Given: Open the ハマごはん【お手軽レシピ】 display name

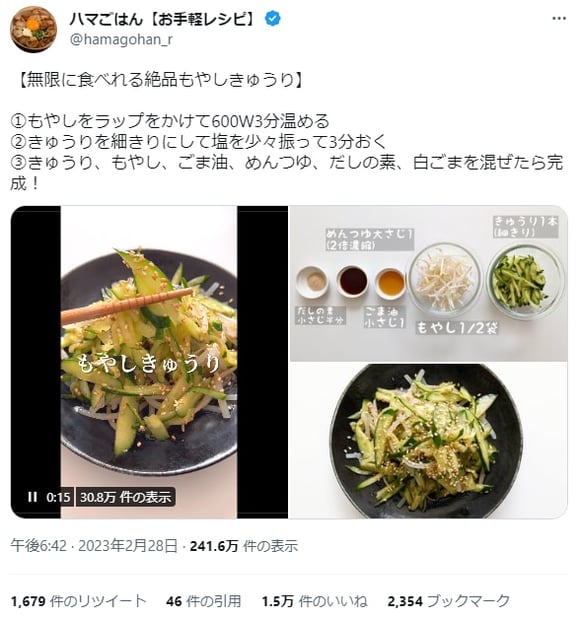Looking at the screenshot, I should 164,19.
